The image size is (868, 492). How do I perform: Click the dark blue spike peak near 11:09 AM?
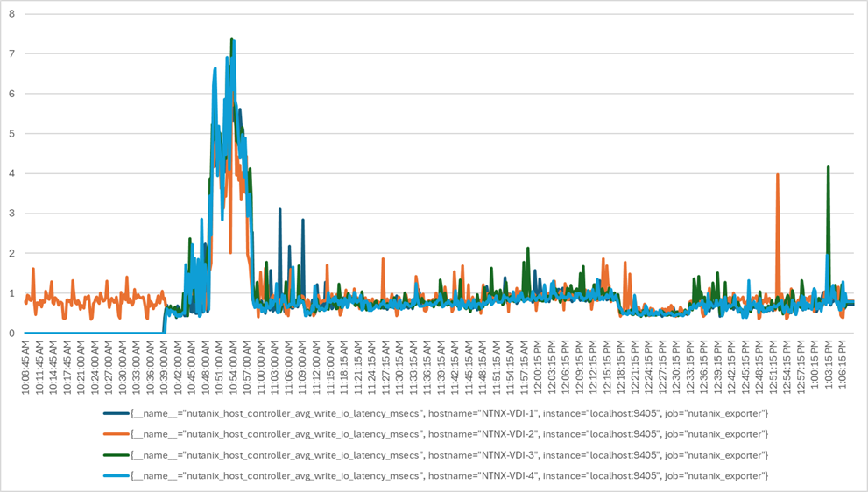[x=303, y=220]
